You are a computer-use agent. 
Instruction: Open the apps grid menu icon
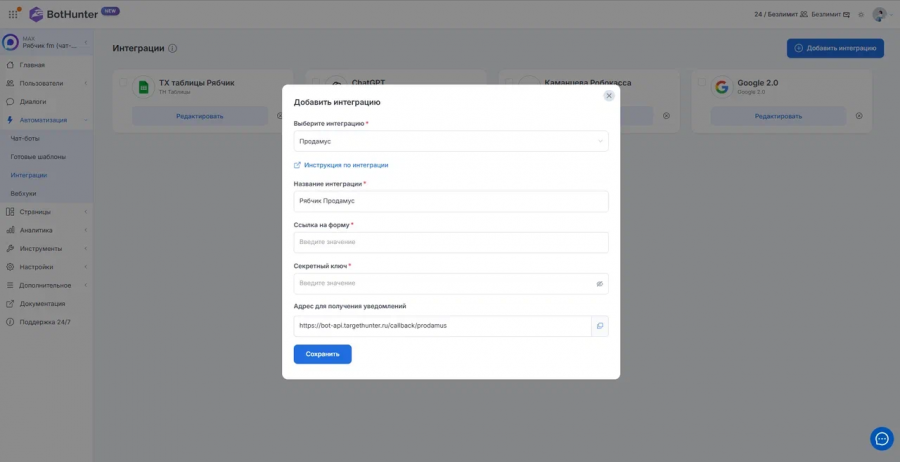click(13, 14)
